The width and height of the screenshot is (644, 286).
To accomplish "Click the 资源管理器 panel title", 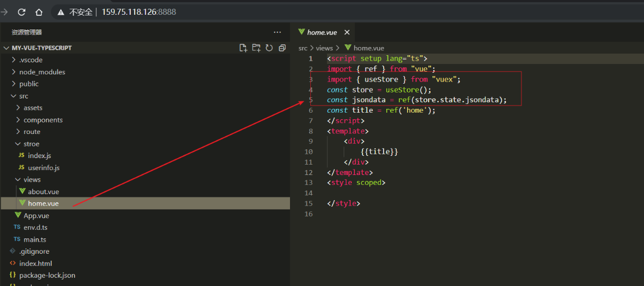I will click(x=27, y=32).
